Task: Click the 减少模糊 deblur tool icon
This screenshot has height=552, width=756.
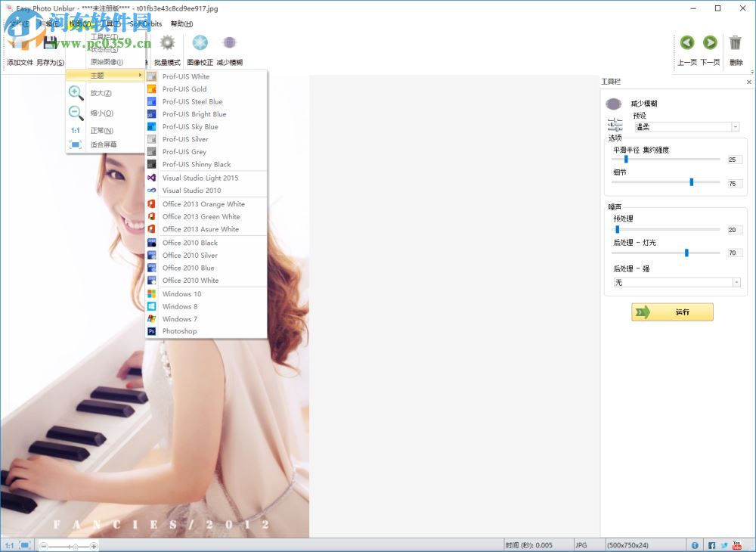Action: (229, 43)
